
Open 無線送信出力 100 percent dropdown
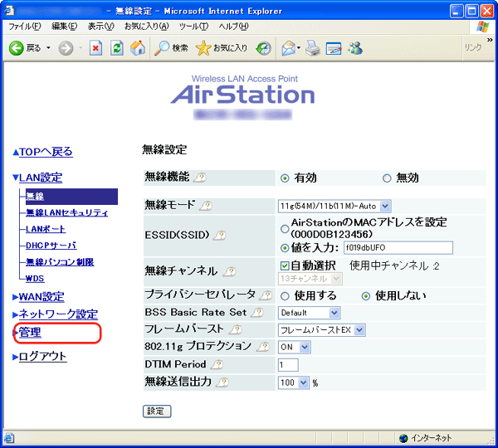294,382
